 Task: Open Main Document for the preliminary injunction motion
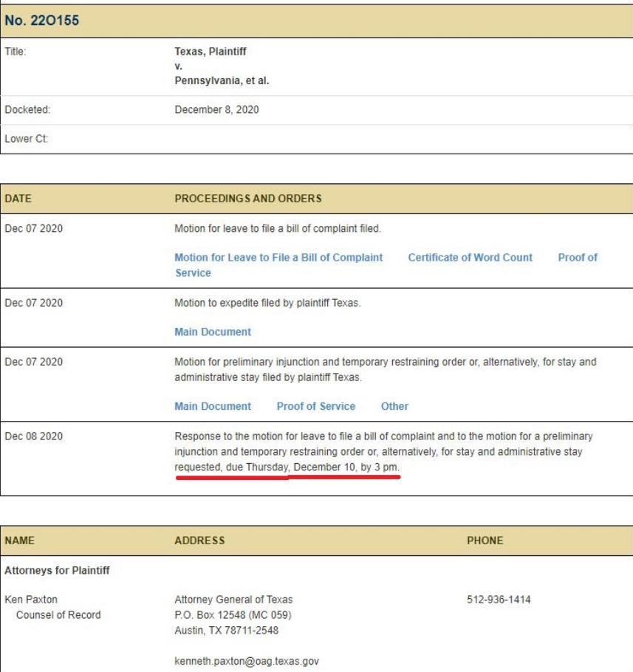[x=213, y=406]
